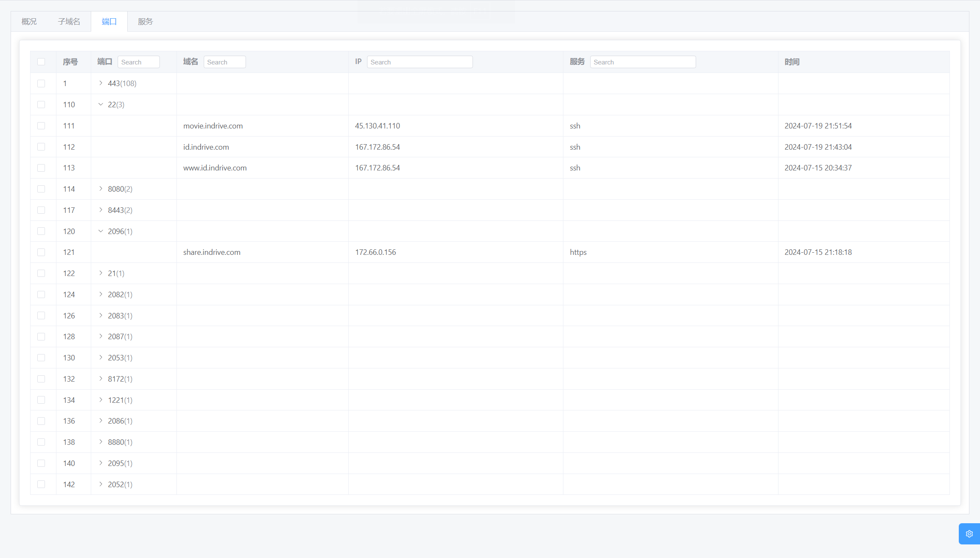Expand the 21(1) port row

coord(101,273)
